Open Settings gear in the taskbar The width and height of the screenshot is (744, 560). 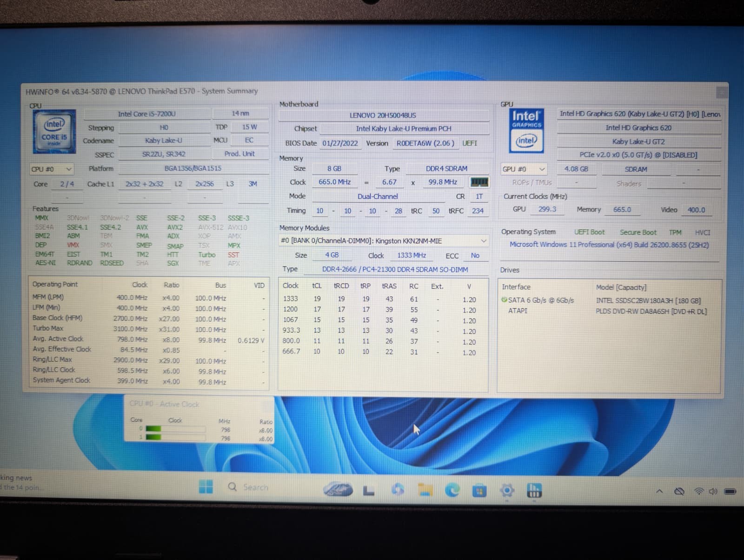pos(507,491)
